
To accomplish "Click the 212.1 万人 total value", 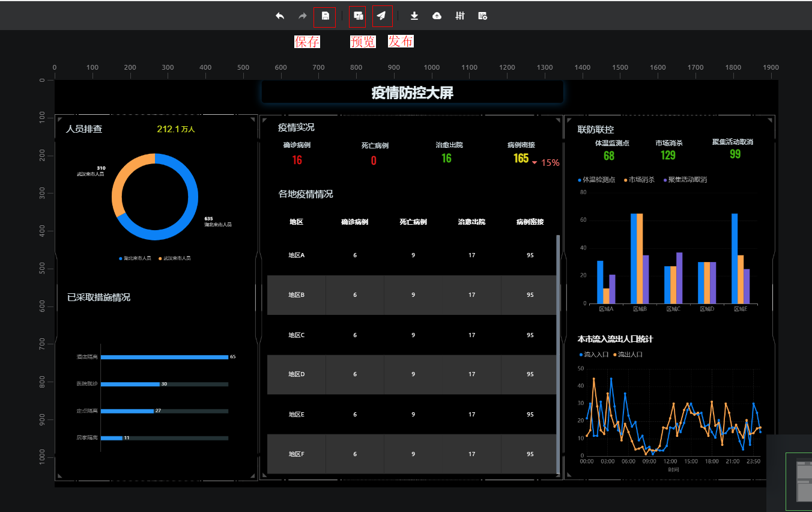I will tap(176, 129).
